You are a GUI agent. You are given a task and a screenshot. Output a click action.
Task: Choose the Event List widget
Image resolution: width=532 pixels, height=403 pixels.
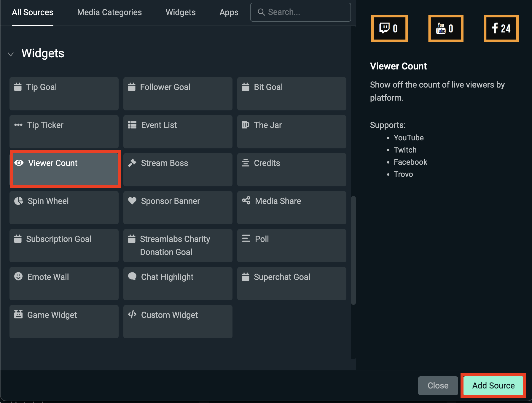click(x=177, y=132)
